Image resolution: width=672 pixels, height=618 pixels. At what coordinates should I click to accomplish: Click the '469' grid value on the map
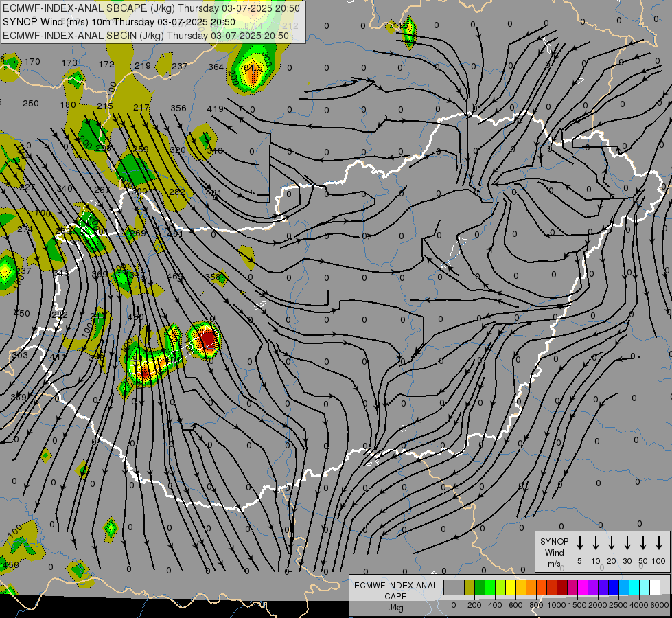pos(174,277)
